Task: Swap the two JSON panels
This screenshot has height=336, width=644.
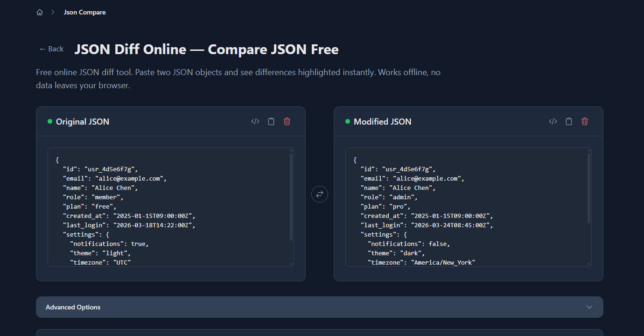Action: pyautogui.click(x=319, y=194)
